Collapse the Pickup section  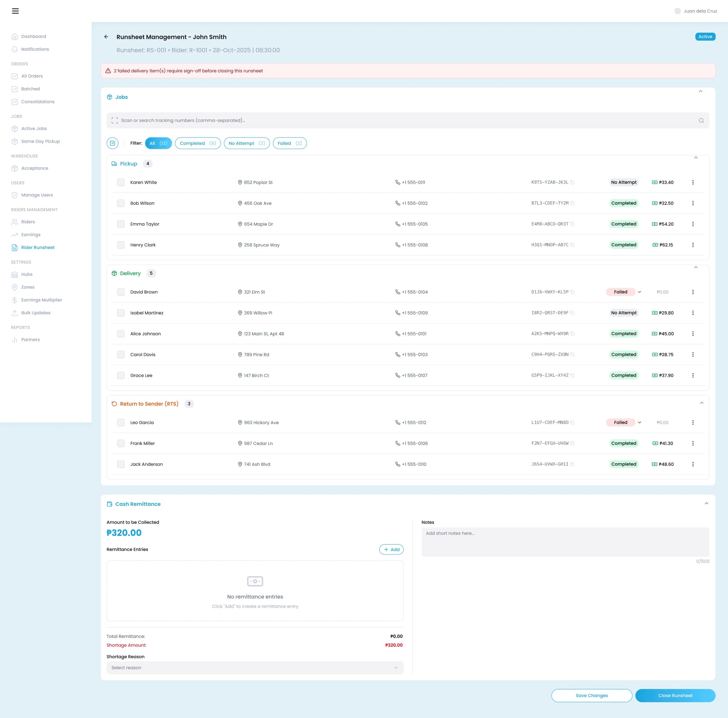696,158
